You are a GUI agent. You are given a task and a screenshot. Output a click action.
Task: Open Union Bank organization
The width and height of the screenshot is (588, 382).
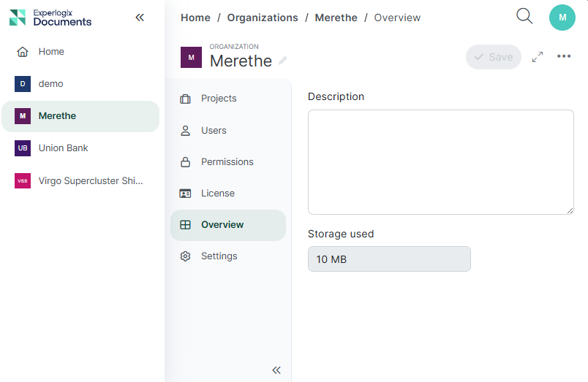[x=80, y=148]
